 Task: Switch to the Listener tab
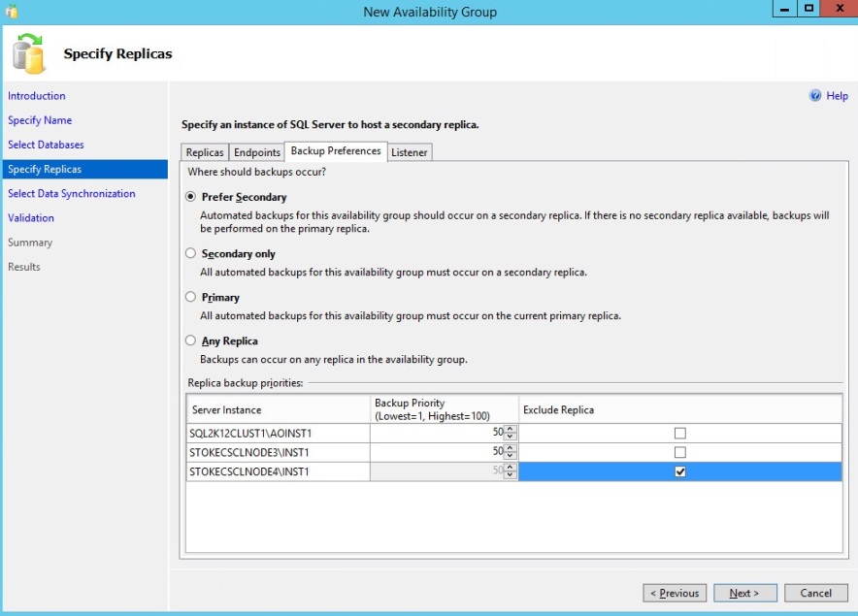pyautogui.click(x=410, y=152)
